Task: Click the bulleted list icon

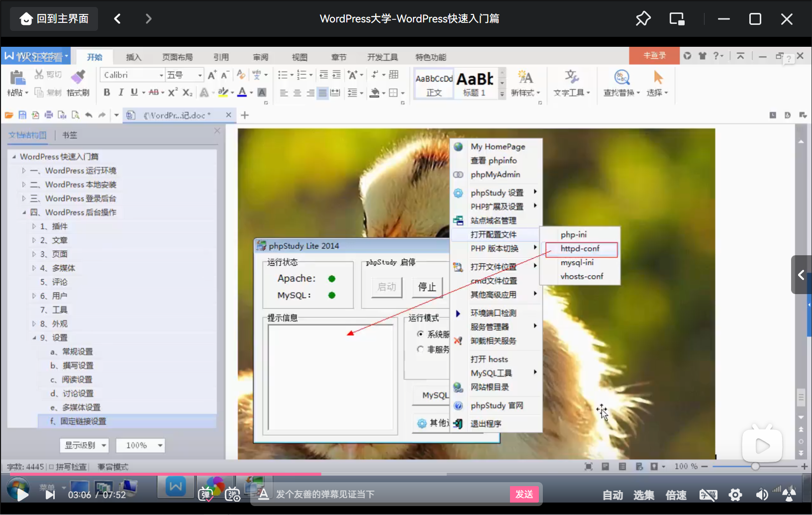Action: click(x=283, y=75)
